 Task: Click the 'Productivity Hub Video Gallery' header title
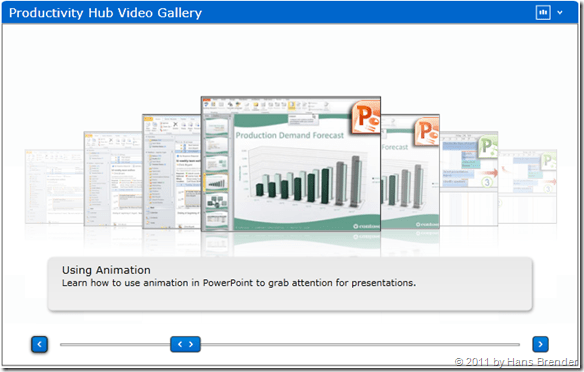point(105,13)
